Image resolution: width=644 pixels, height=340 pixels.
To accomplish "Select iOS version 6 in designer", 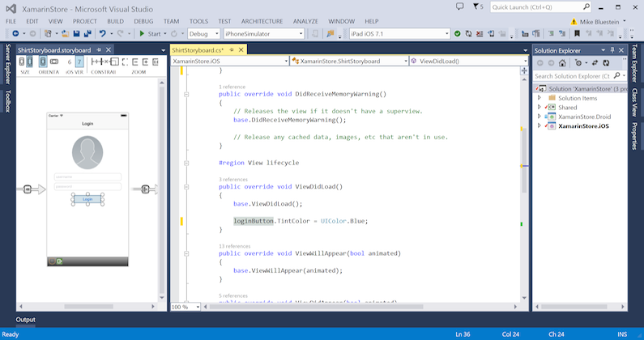I will [70, 62].
